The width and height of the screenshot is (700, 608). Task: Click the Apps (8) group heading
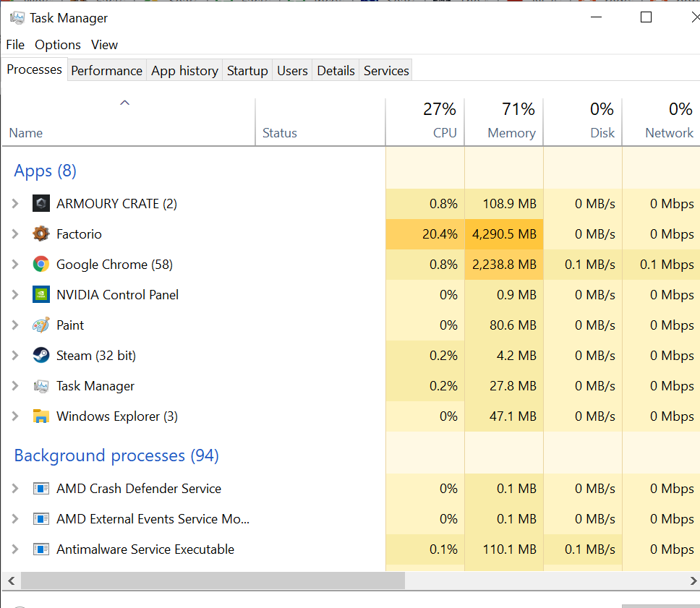coord(45,171)
